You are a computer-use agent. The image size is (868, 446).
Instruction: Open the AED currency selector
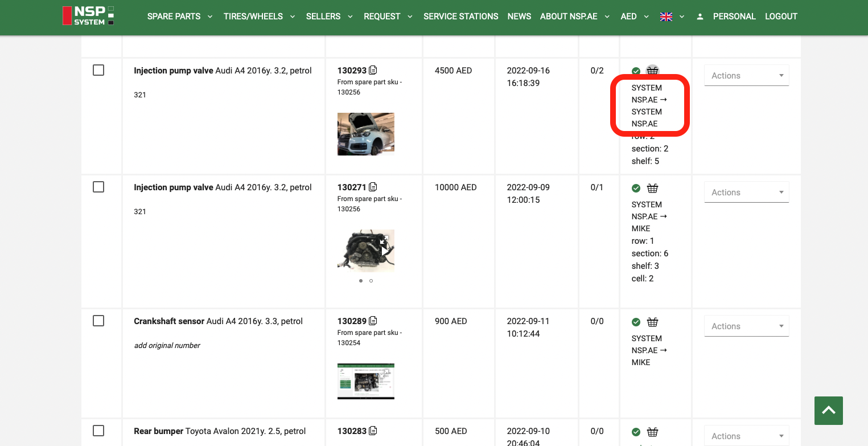pyautogui.click(x=634, y=17)
